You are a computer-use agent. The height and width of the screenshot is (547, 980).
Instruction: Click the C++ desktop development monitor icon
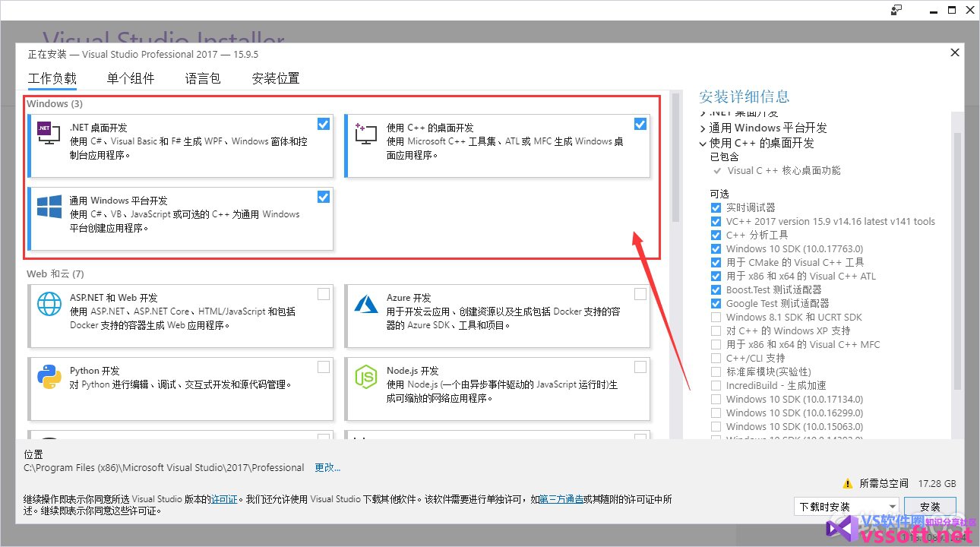366,134
